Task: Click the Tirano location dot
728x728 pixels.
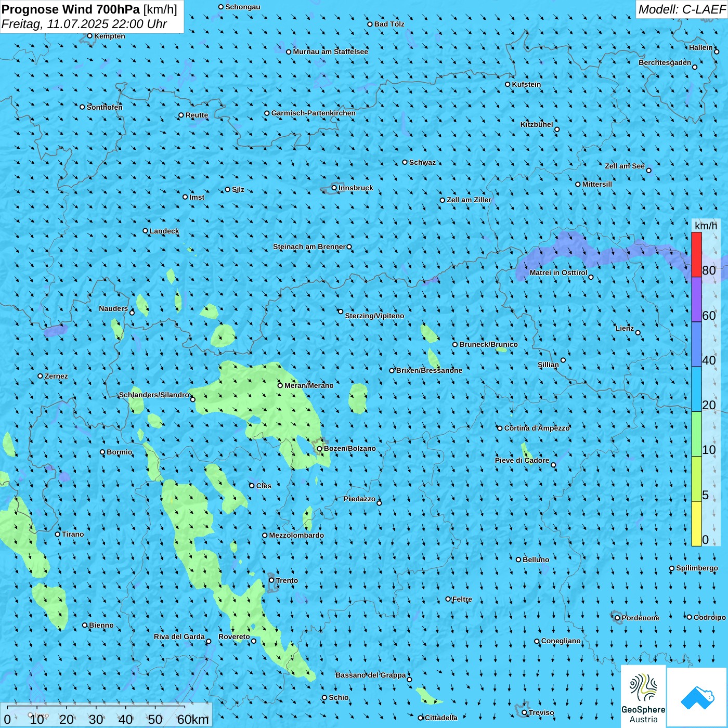Action: [58, 534]
